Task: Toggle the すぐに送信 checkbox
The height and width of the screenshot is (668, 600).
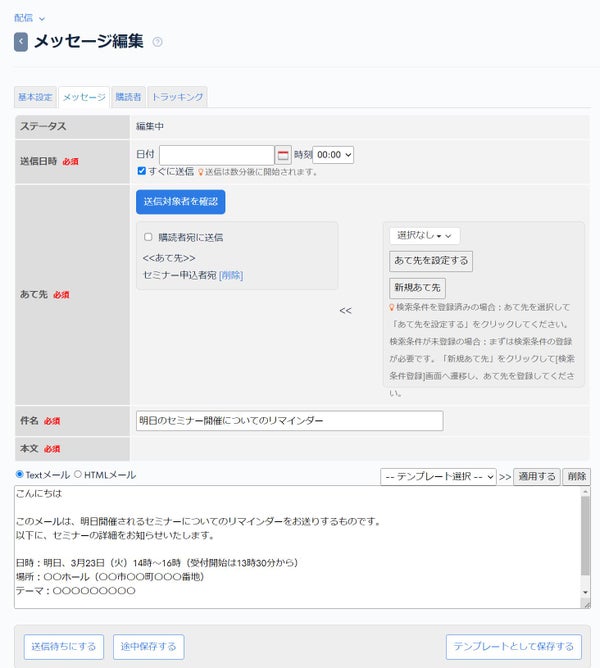Action: pos(141,171)
